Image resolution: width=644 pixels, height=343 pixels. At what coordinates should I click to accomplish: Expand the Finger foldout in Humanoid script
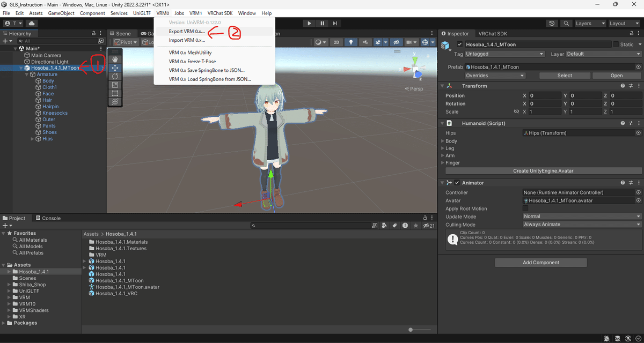443,163
